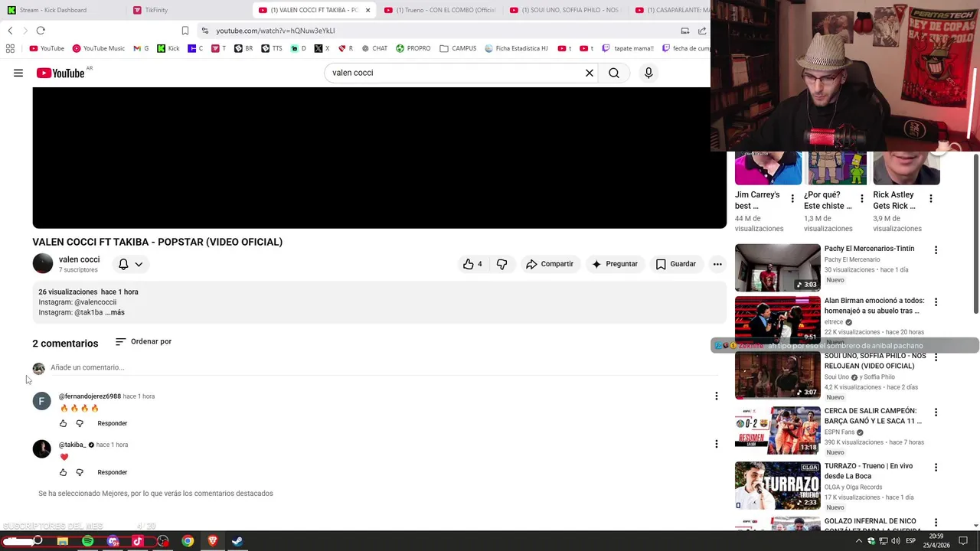This screenshot has height=551, width=980.
Task: Open the Preguntar AI button
Action: tap(615, 264)
